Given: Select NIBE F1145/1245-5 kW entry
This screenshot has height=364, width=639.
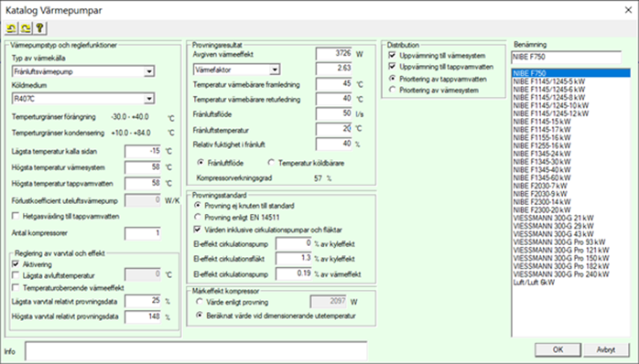Looking at the screenshot, I should (570, 81).
